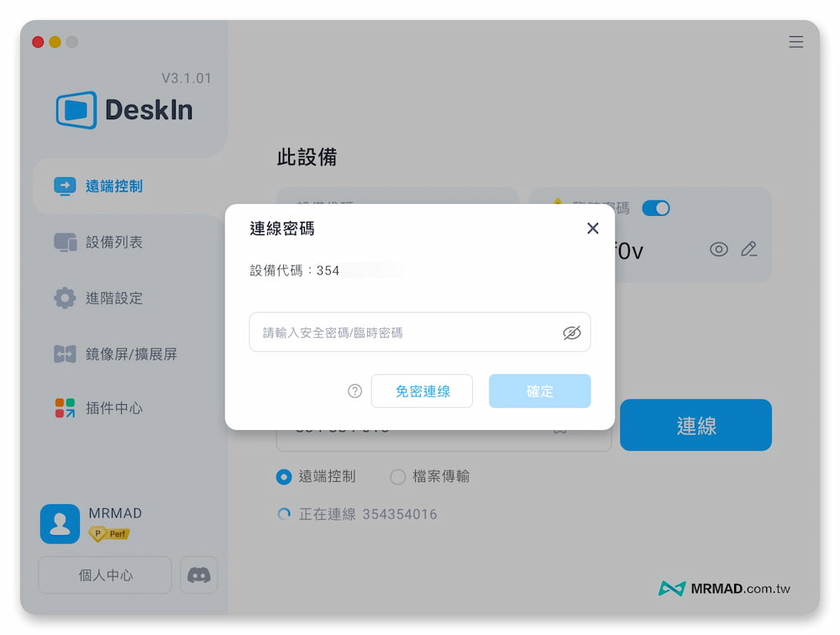Select the 檔案傳輸 radio button
840x635 pixels.
[x=397, y=476]
